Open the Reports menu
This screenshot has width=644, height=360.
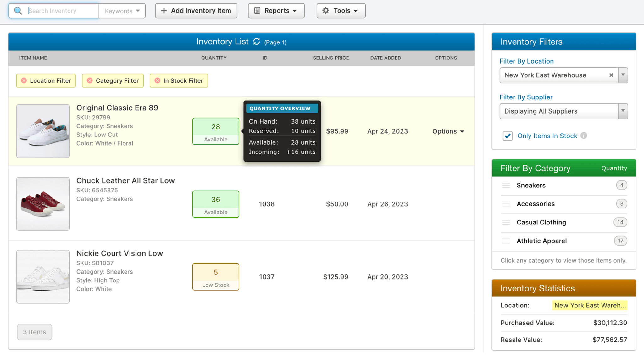pos(276,10)
